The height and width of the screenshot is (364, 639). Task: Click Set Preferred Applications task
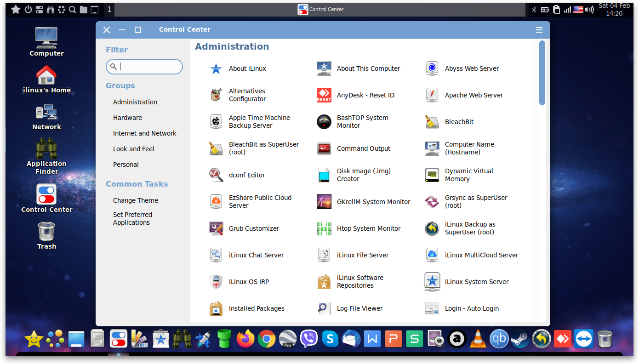coord(132,218)
